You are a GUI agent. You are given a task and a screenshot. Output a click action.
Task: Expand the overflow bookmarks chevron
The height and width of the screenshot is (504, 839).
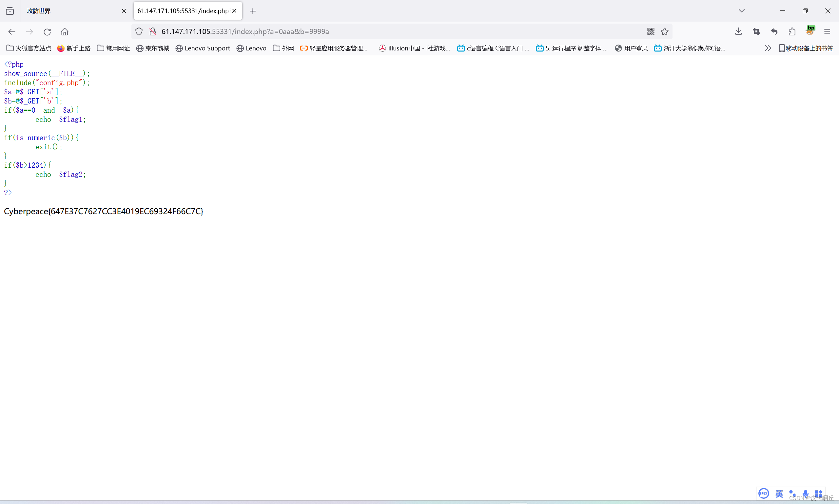[x=768, y=48]
